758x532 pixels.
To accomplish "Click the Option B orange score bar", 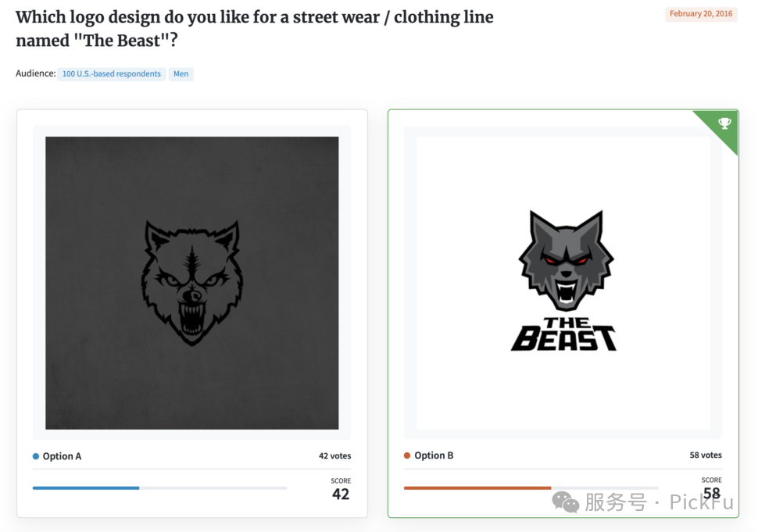I will click(x=477, y=487).
